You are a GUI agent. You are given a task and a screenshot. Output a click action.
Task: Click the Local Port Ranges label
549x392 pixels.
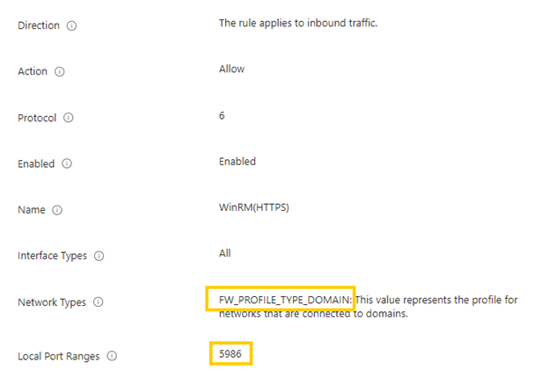tap(58, 356)
